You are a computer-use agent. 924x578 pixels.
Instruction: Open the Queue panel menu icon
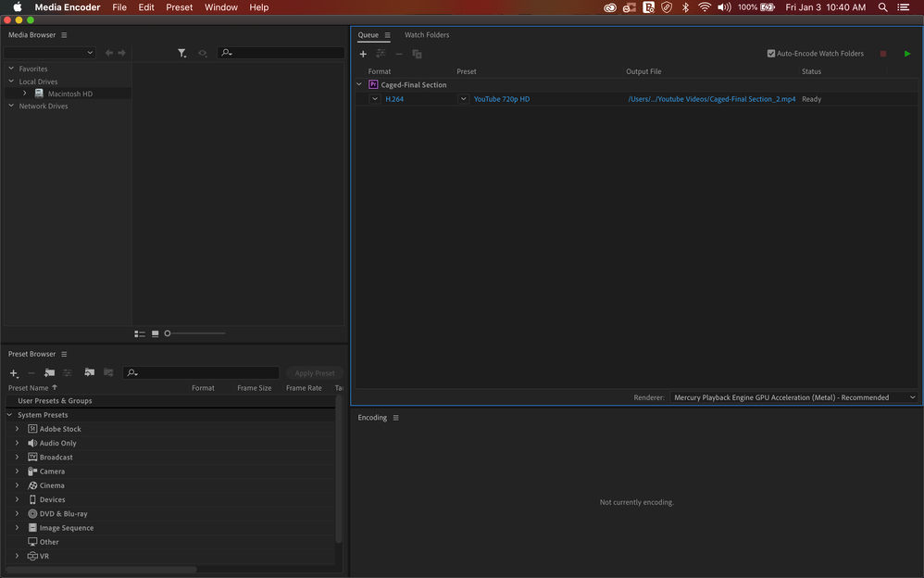coord(388,35)
